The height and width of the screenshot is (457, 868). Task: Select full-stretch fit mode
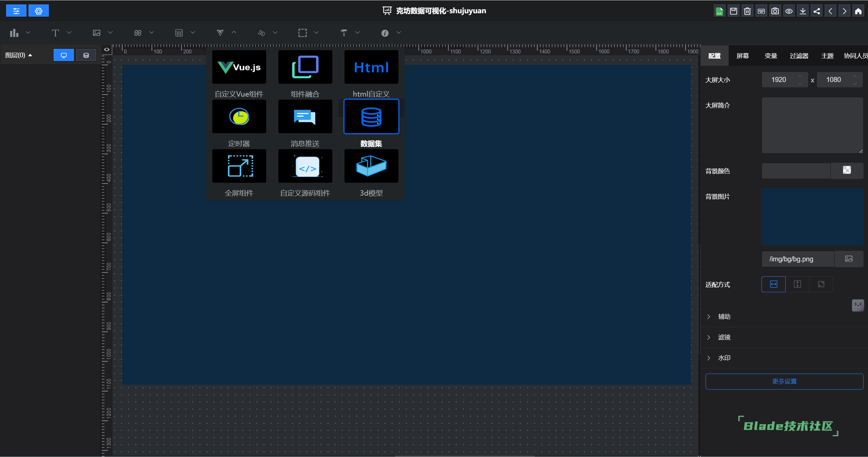pos(821,284)
